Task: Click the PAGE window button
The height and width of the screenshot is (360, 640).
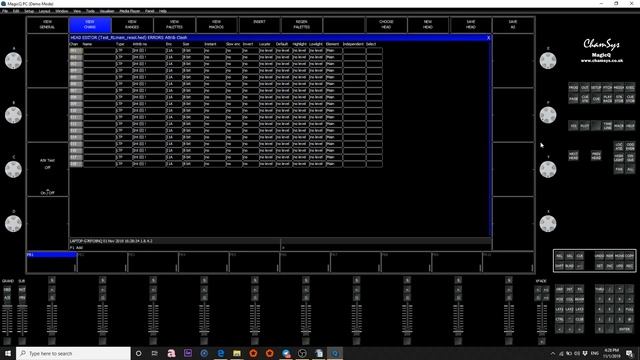Action: pos(573,99)
